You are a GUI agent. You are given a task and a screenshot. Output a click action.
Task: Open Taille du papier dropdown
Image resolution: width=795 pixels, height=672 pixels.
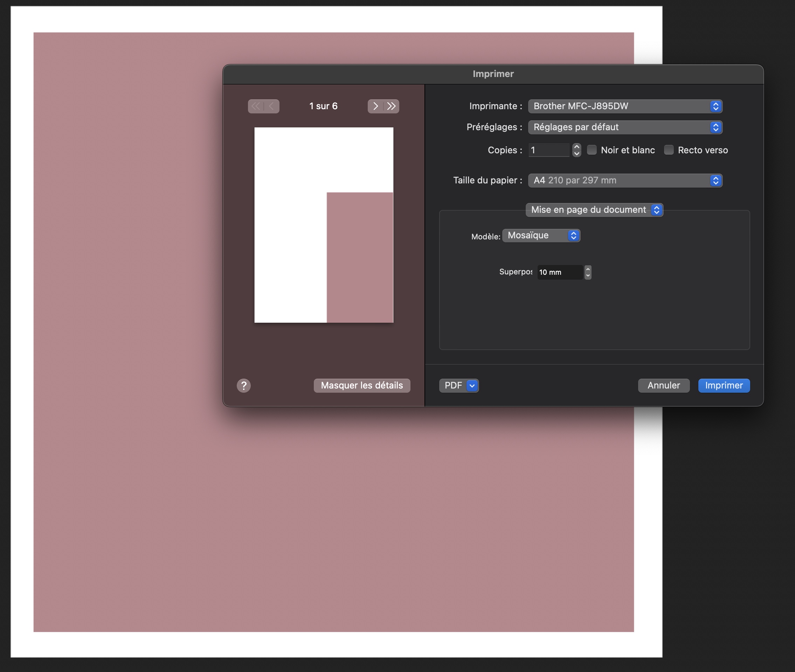[x=625, y=181]
